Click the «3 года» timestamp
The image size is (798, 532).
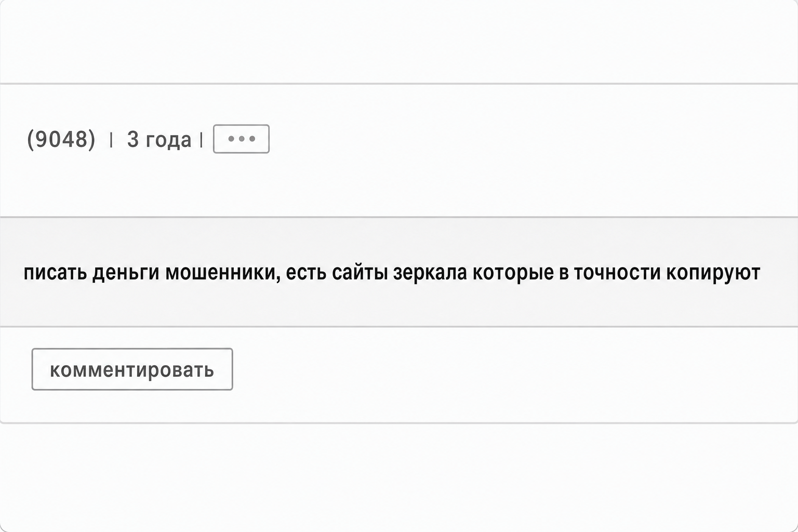[159, 139]
